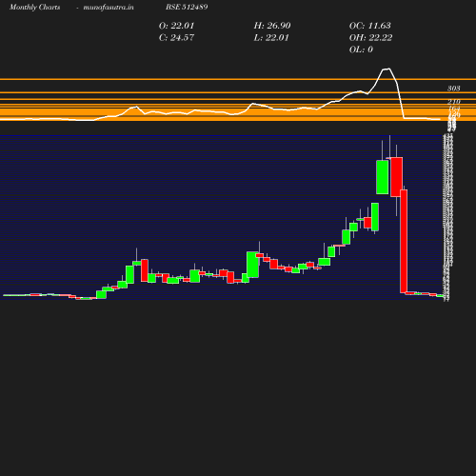This screenshot has width=476, height=476.
Task: Click the high value 'H: 26.90'
Action: tap(272, 26)
